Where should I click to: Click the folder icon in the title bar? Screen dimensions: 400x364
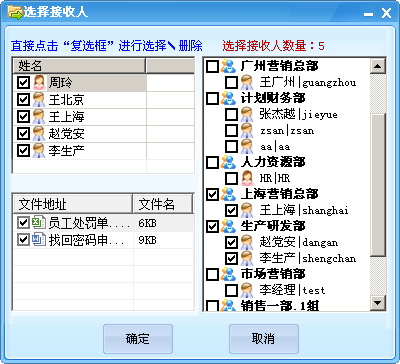coord(15,13)
